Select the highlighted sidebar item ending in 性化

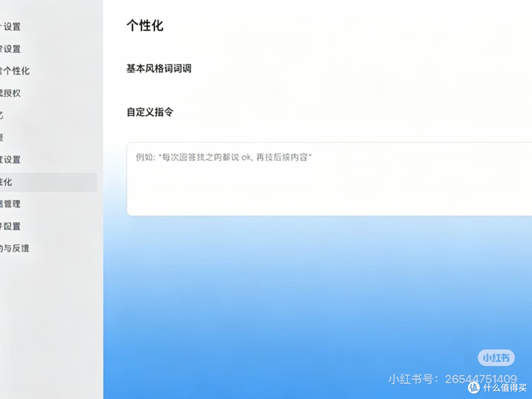tap(48, 182)
